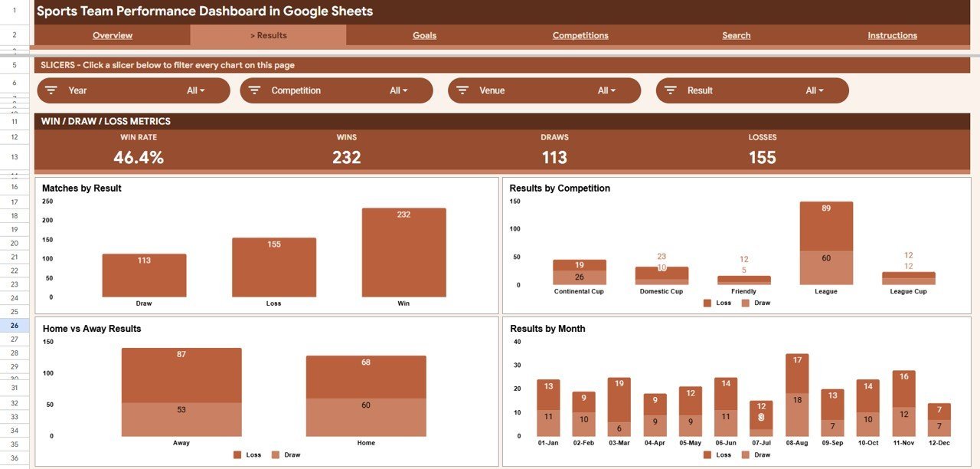Click the Home draw segment labeled 60
The width and height of the screenshot is (980, 469).
[366, 418]
